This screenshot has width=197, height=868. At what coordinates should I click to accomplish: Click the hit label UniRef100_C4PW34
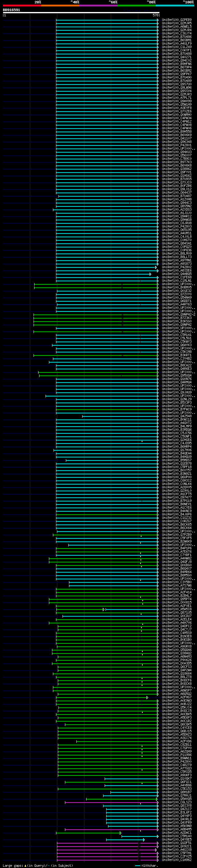click(x=177, y=118)
